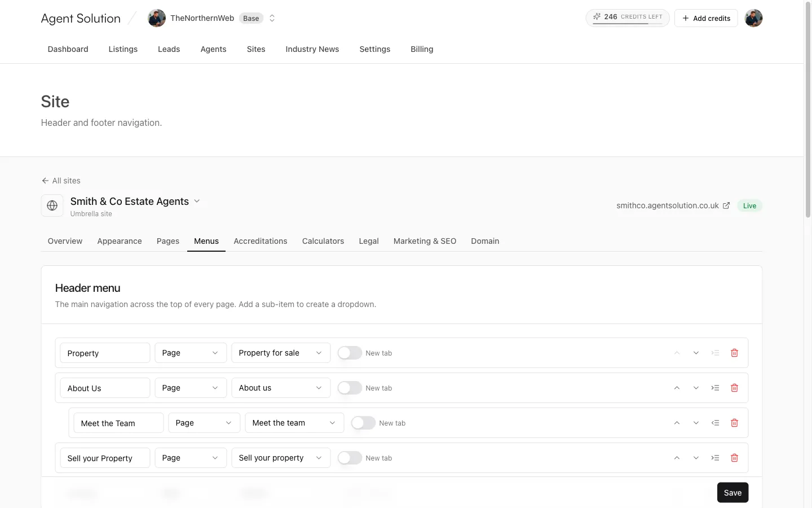Open the Property for sale page dropdown
Image resolution: width=812 pixels, height=508 pixels.
281,353
